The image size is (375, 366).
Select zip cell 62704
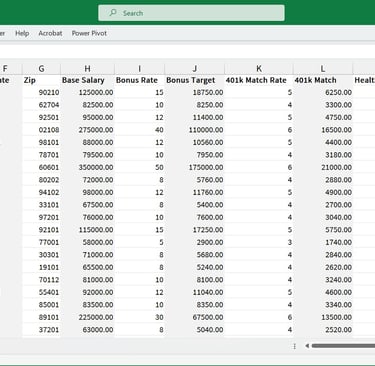pyautogui.click(x=41, y=105)
